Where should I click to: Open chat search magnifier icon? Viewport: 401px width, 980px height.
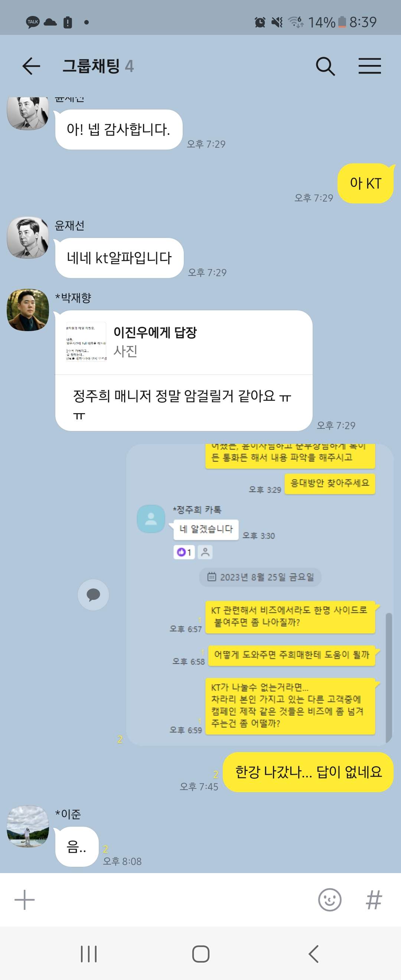coord(325,66)
